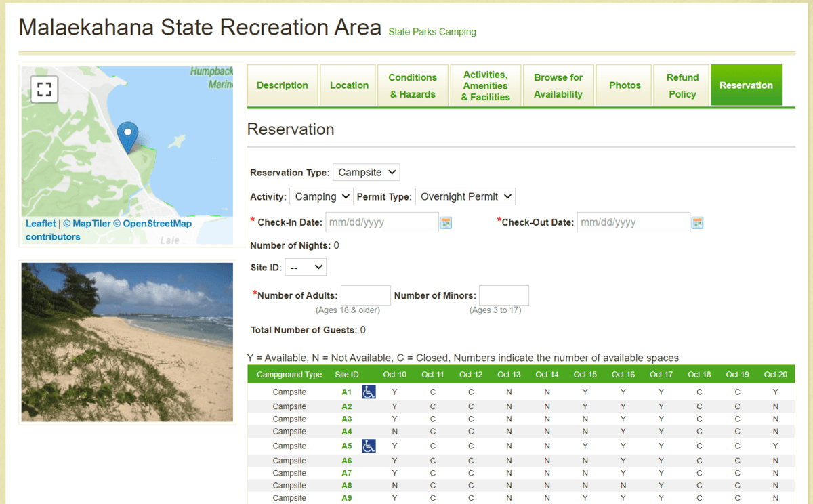This screenshot has height=504, width=813.
Task: Click the Total Number of Guests label
Action: pos(304,330)
